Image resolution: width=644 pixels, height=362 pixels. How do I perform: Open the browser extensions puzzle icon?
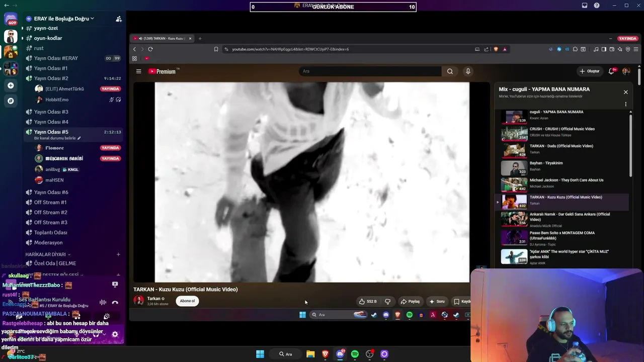click(575, 49)
